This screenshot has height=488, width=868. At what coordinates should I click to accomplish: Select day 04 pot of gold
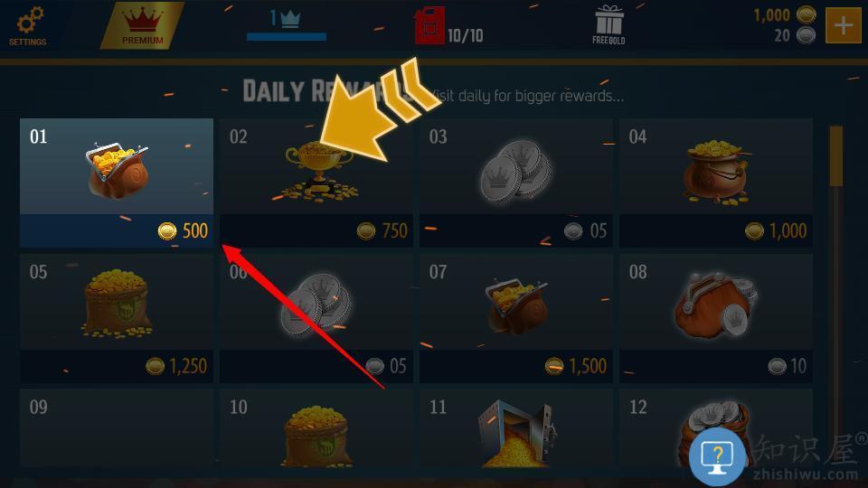point(716,183)
